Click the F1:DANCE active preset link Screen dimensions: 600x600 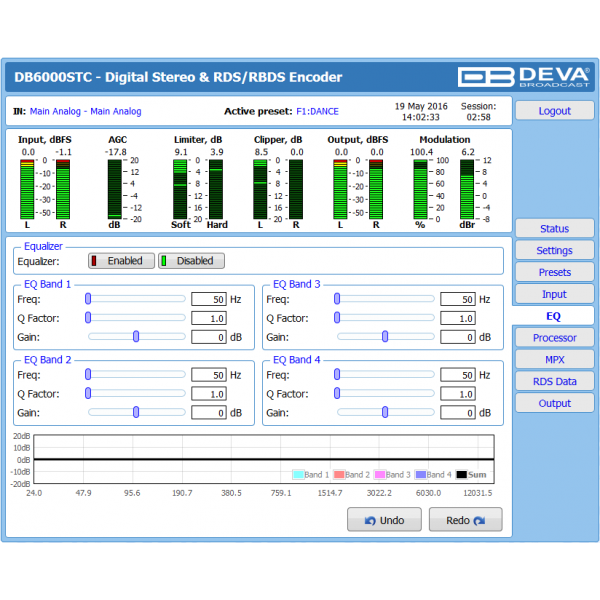[x=317, y=111]
